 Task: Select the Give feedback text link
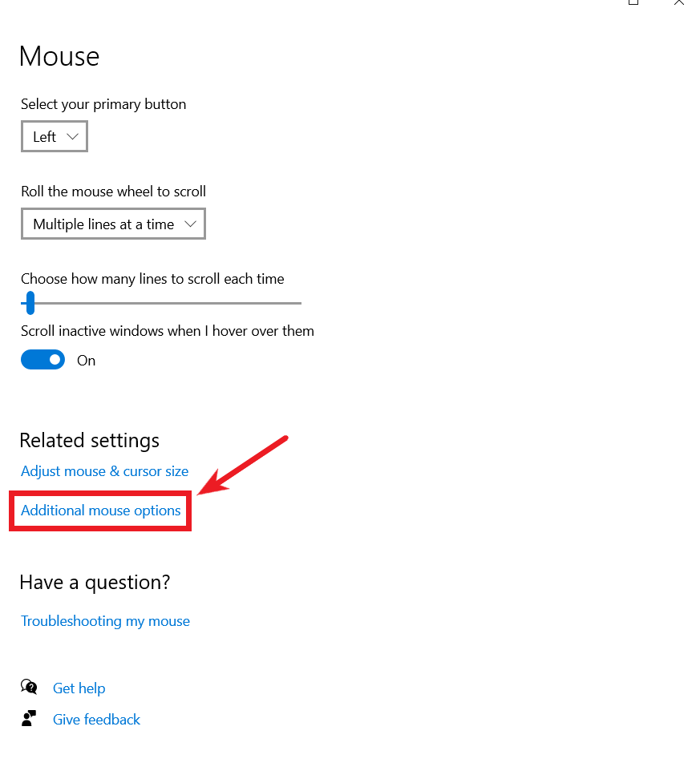[96, 719]
